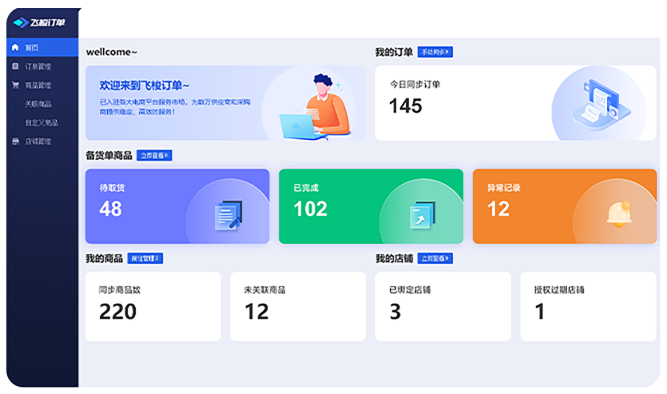667x394 pixels.
Task: Open the 授权过期店铺 card
Action: 588,306
